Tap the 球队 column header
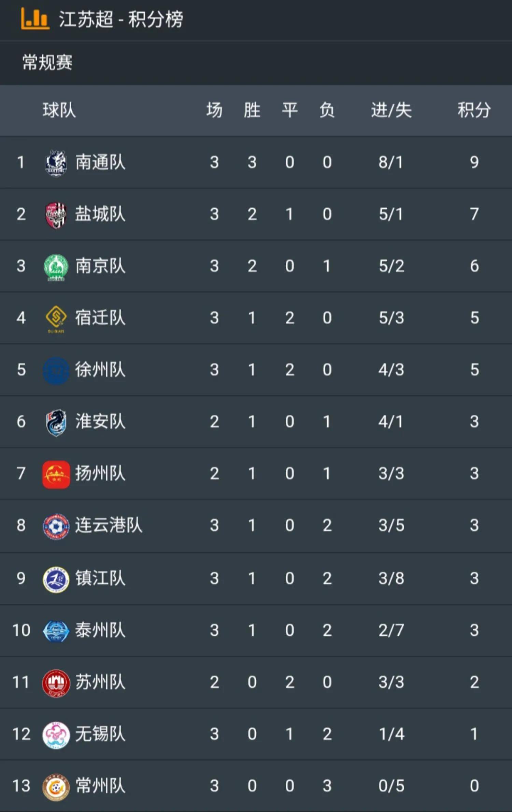512x812 pixels. pos(59,110)
